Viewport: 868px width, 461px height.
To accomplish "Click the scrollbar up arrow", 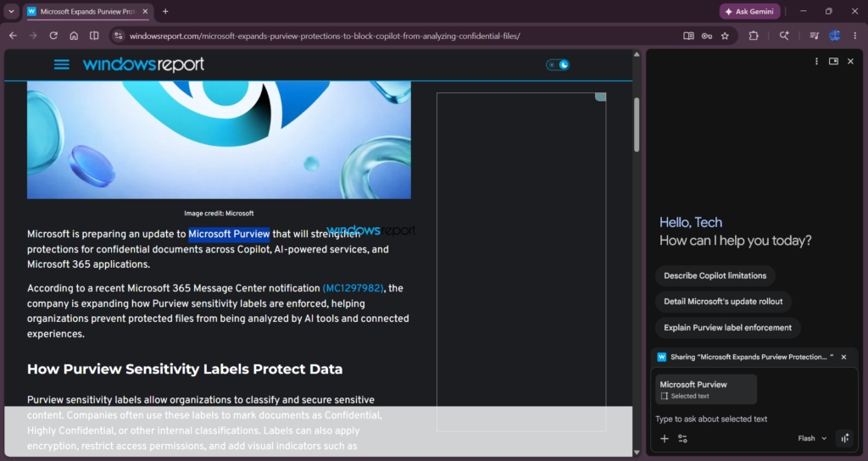I will pos(637,54).
